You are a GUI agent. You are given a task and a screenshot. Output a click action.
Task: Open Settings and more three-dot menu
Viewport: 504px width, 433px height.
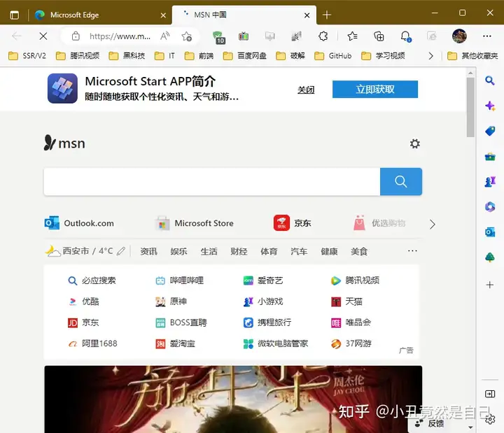point(487,36)
